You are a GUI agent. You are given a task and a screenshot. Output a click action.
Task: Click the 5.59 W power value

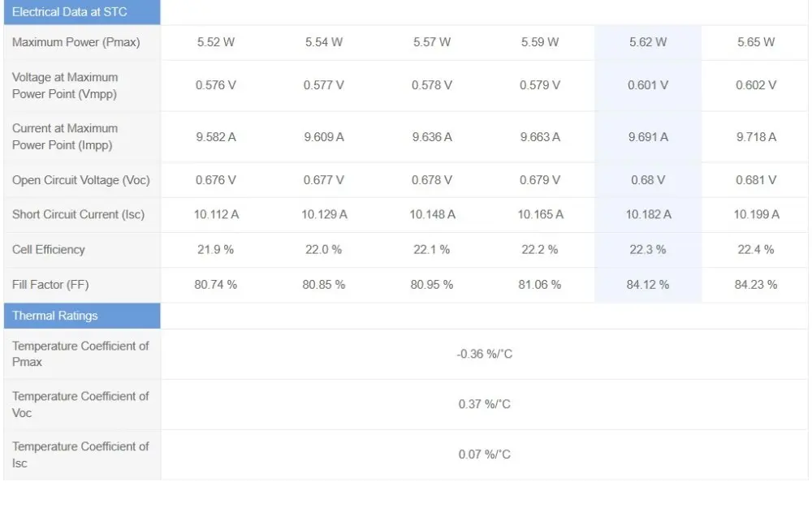[x=540, y=42]
